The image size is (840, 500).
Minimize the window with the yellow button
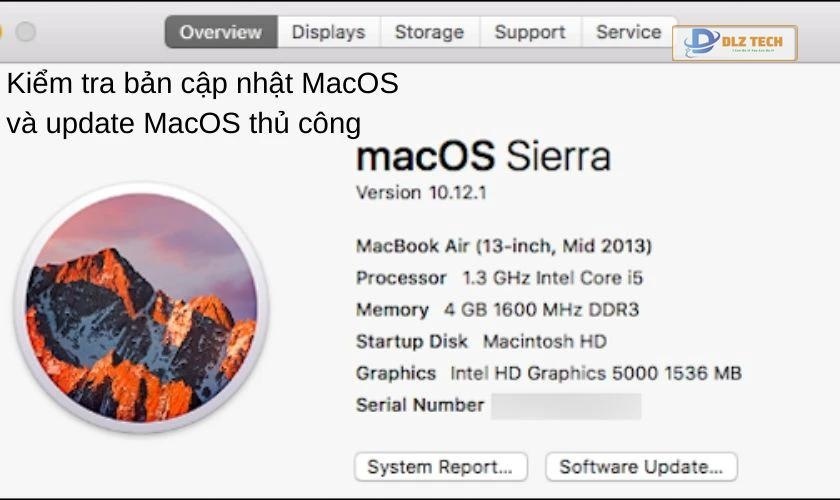(3, 32)
